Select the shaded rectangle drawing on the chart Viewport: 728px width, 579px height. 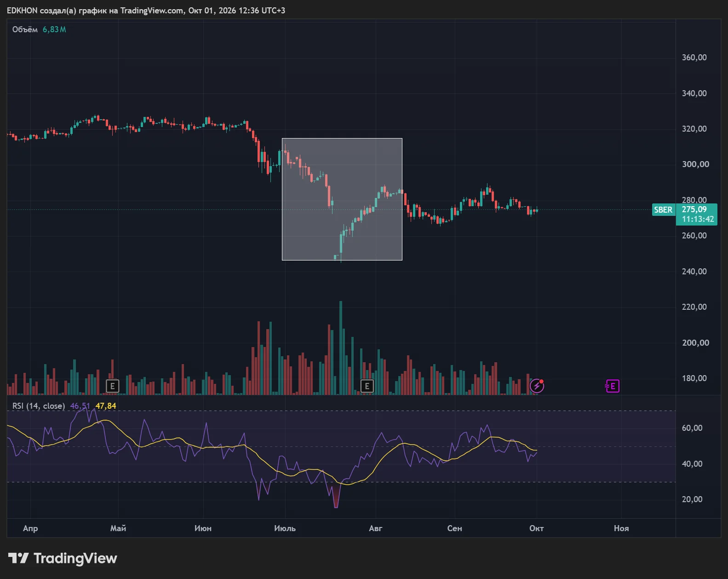point(342,199)
